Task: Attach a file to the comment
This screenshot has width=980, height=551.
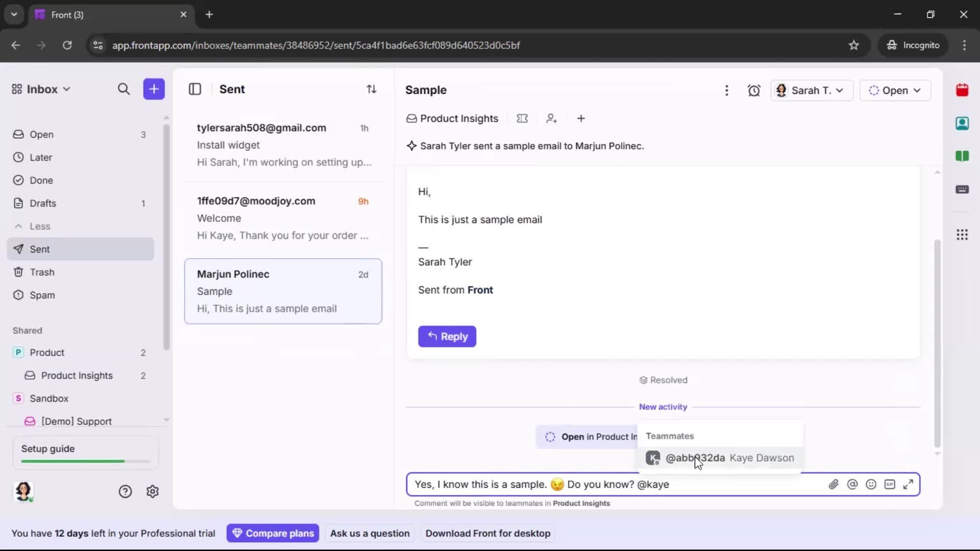Action: point(834,484)
